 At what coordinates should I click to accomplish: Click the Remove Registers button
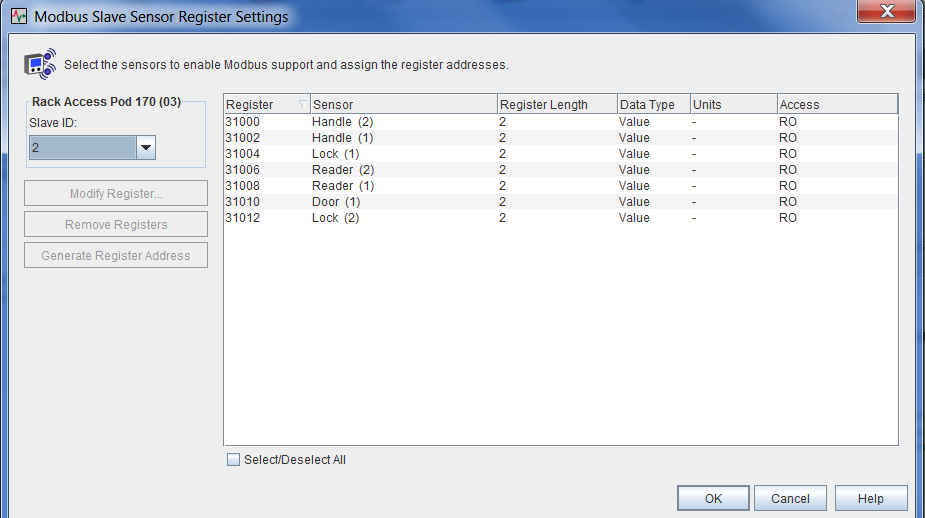point(116,225)
